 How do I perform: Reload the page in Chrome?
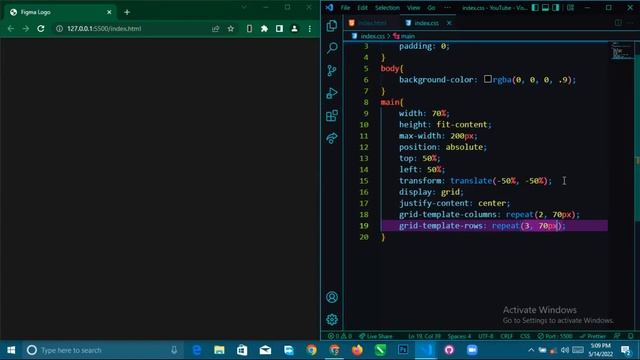[41, 29]
